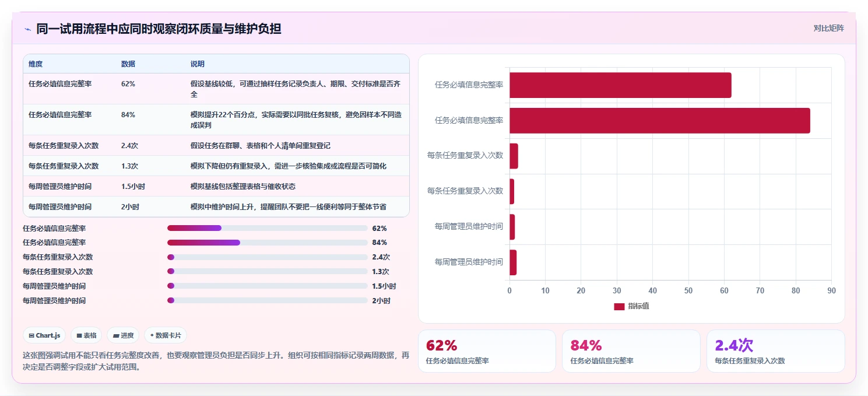Click the 84% data card
The height and width of the screenshot is (396, 868).
(x=631, y=351)
